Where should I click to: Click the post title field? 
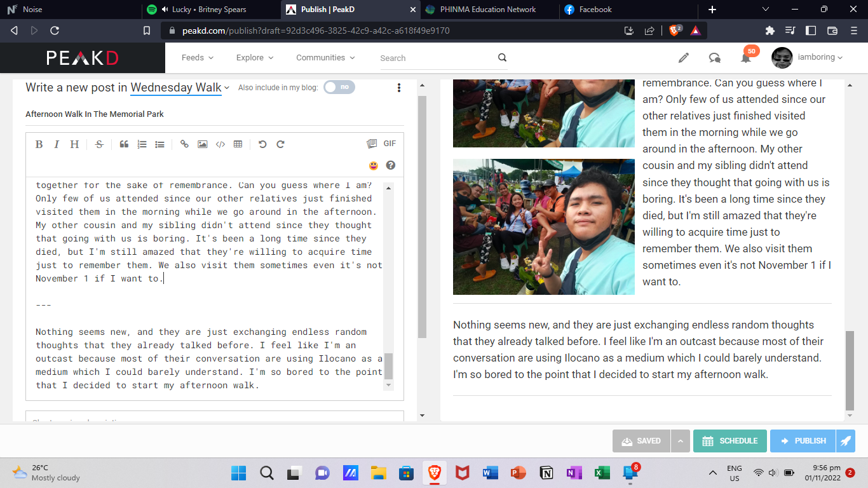click(215, 114)
